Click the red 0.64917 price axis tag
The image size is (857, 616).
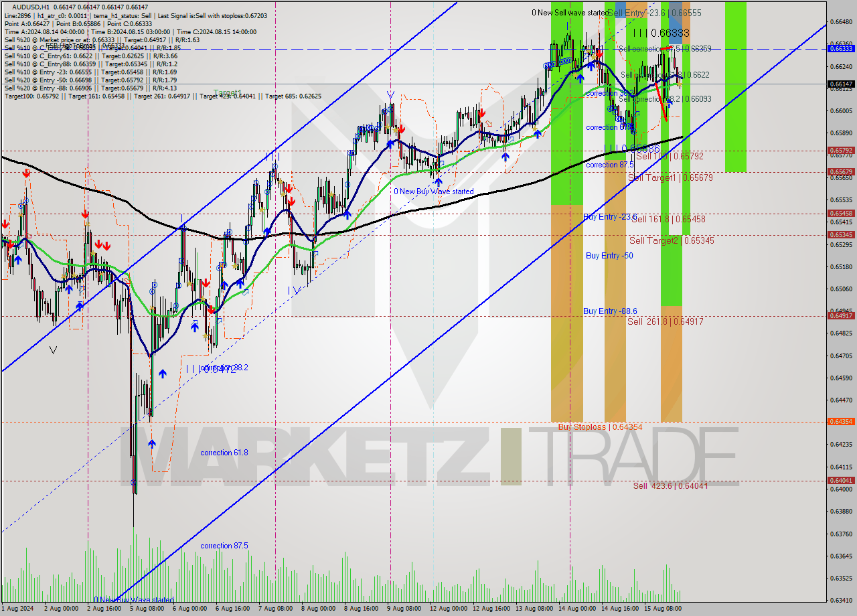(x=841, y=315)
